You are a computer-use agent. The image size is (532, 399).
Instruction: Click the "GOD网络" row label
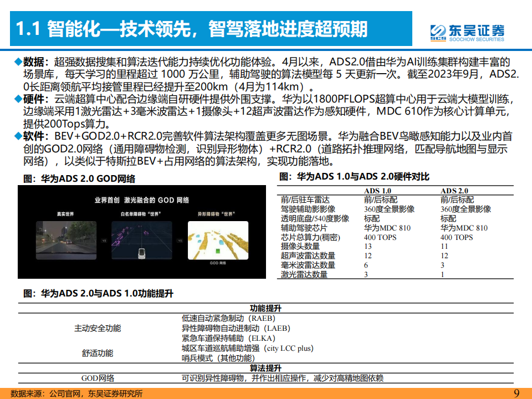click(x=98, y=378)
